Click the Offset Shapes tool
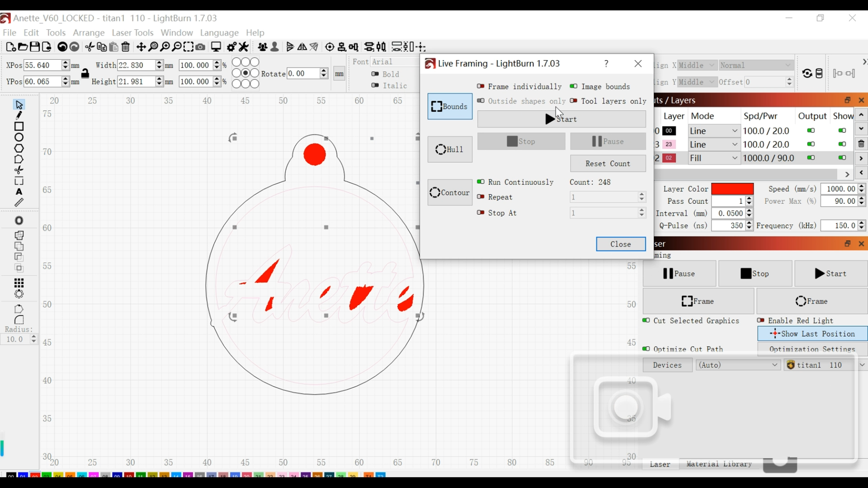 19,221
